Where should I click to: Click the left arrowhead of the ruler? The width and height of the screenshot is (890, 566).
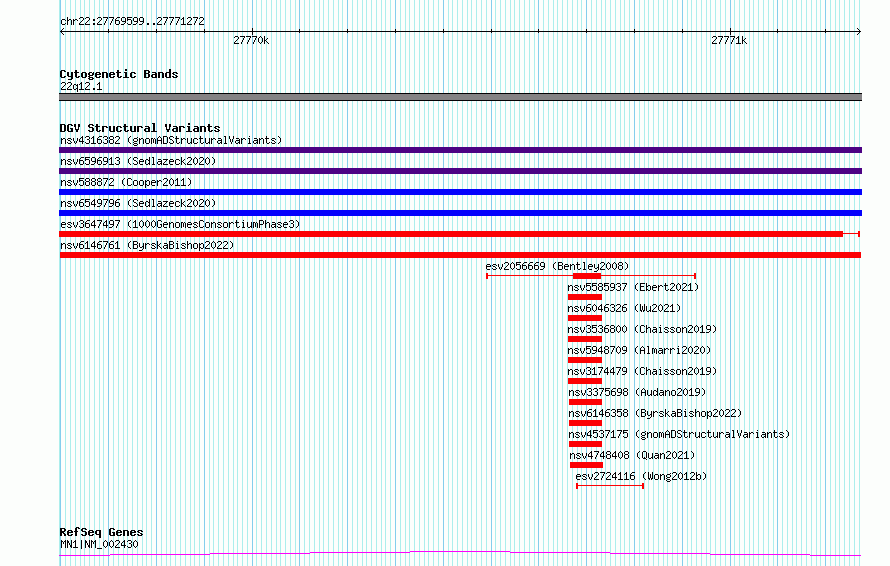[x=62, y=32]
